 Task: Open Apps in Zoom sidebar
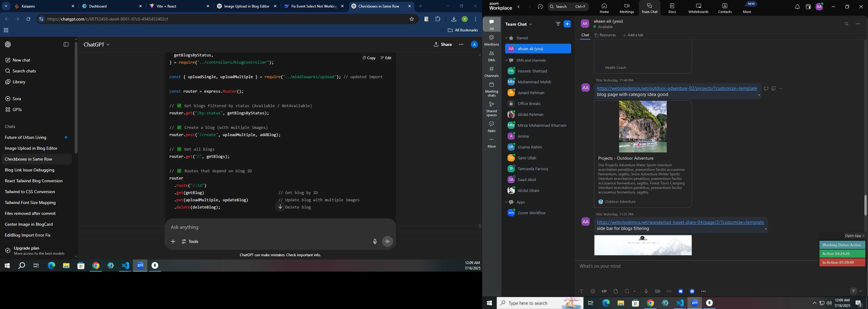click(492, 127)
